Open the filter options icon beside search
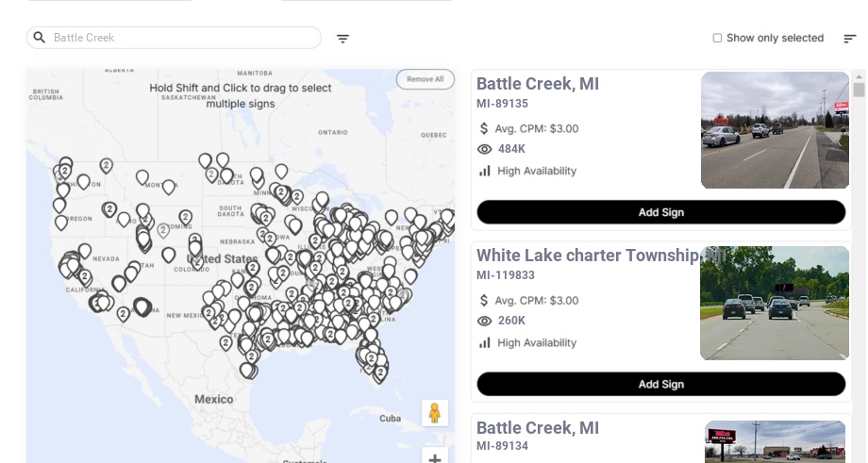 (x=342, y=39)
